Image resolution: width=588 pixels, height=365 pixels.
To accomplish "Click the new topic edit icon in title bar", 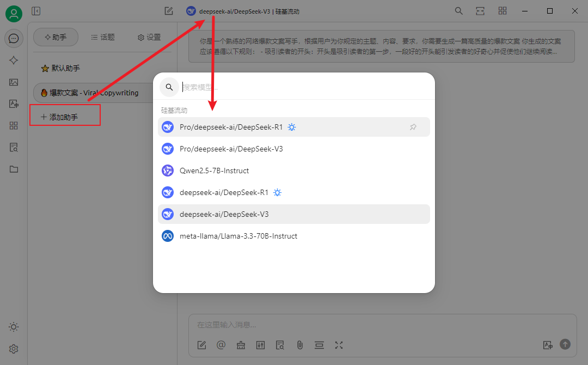I will pyautogui.click(x=169, y=11).
